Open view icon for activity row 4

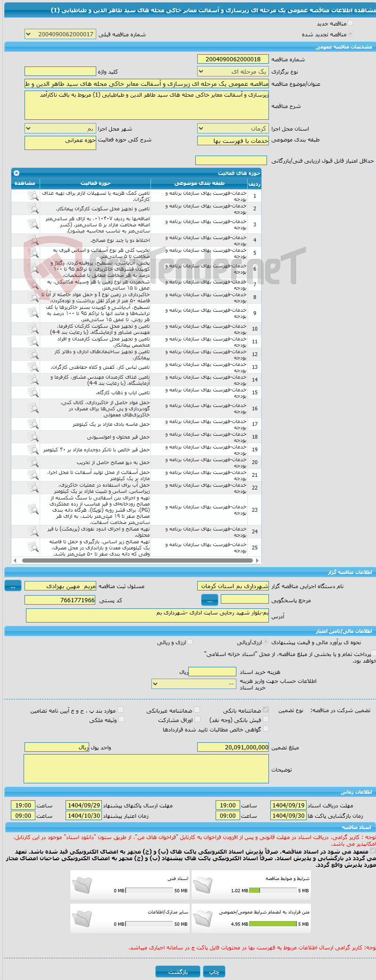coord(33,240)
